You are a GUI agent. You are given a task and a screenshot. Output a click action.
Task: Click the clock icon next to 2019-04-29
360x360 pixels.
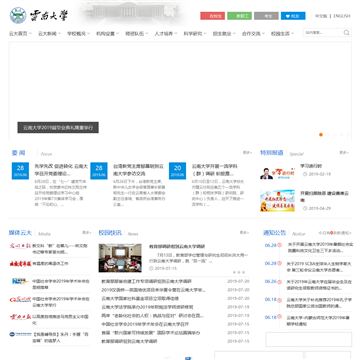(x=305, y=208)
